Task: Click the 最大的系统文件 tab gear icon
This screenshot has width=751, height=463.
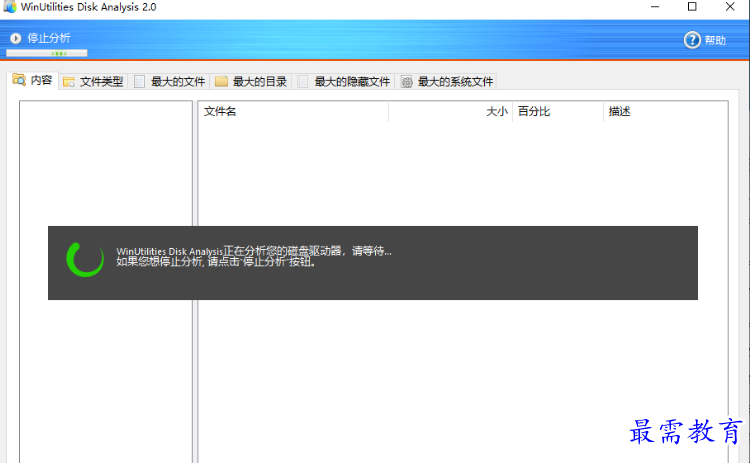Action: pyautogui.click(x=407, y=82)
